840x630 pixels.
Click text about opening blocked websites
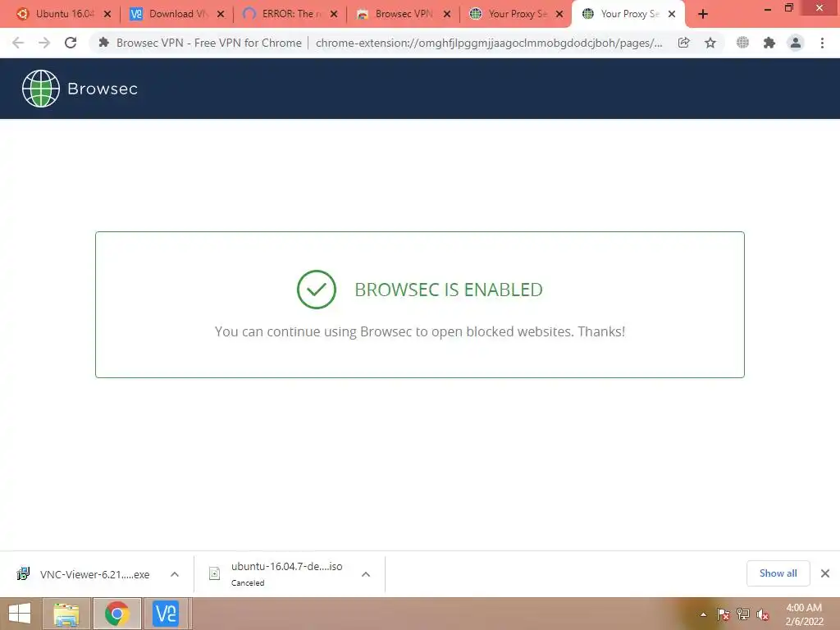click(x=420, y=331)
